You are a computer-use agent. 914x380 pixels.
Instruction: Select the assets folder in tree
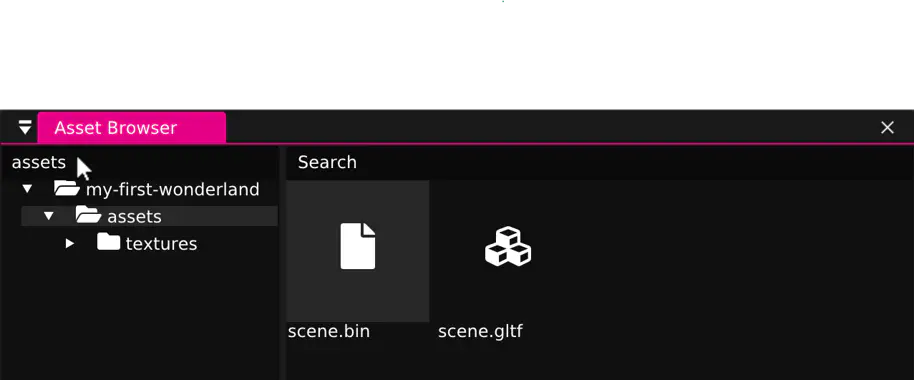(149, 216)
